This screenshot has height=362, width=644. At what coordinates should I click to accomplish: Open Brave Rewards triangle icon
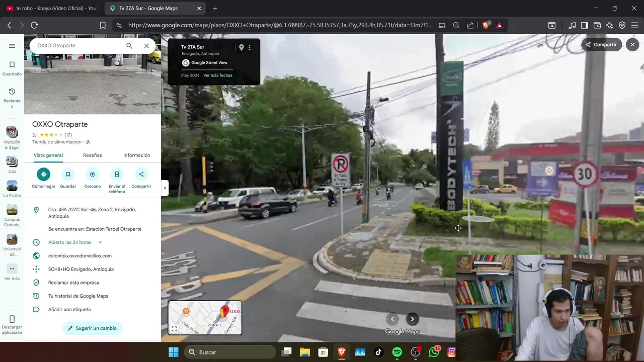pyautogui.click(x=499, y=25)
